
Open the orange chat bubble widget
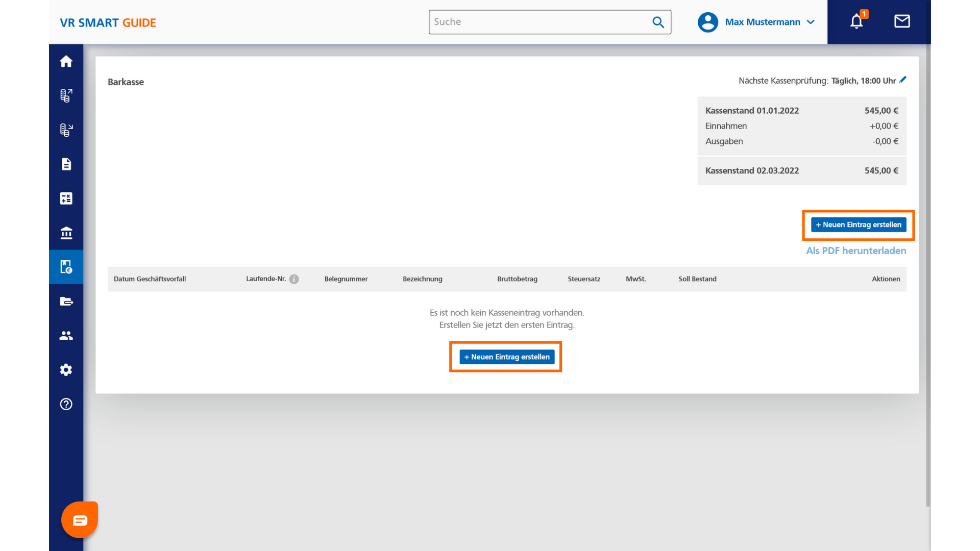[x=80, y=520]
